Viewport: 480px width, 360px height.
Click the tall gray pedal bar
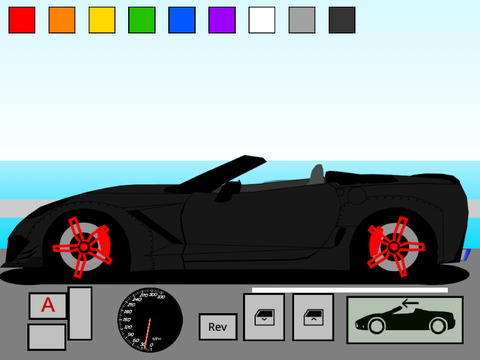coord(80,313)
